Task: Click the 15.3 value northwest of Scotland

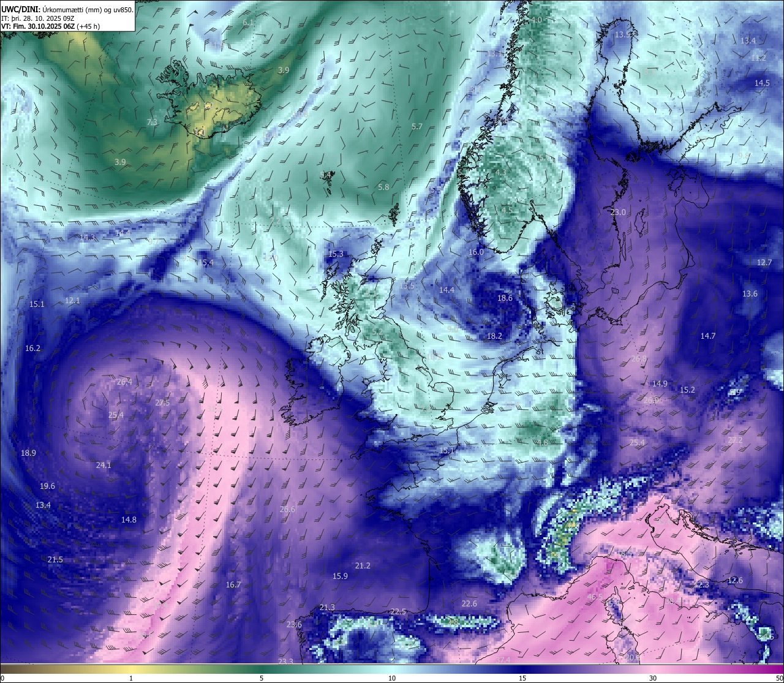Action: [x=336, y=254]
